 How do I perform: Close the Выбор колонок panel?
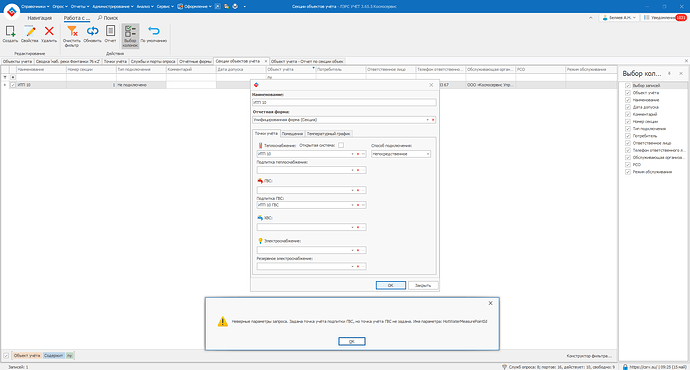point(681,73)
